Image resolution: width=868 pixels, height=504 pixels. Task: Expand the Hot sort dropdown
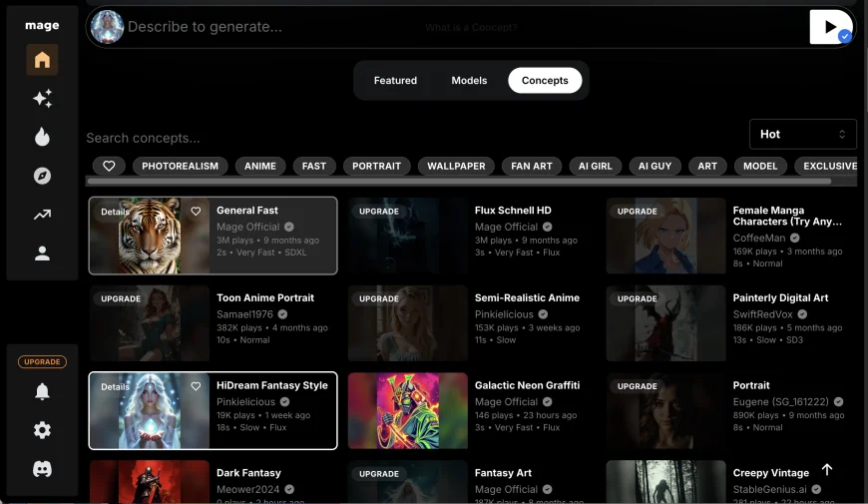(802, 134)
